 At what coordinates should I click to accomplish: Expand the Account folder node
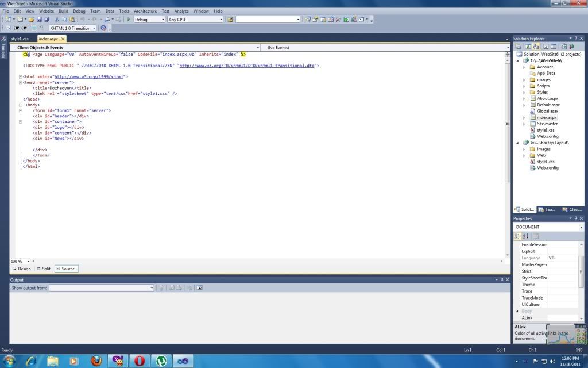524,67
